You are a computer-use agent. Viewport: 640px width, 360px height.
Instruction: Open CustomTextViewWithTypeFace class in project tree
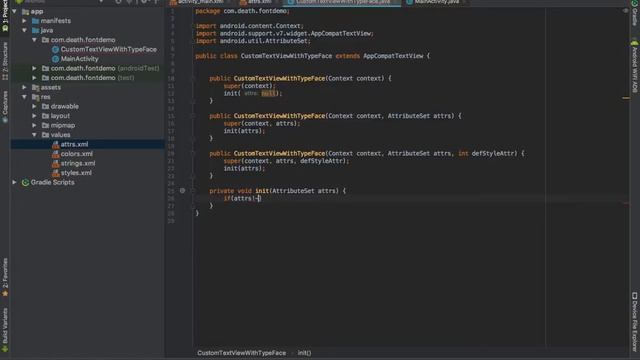coord(109,49)
